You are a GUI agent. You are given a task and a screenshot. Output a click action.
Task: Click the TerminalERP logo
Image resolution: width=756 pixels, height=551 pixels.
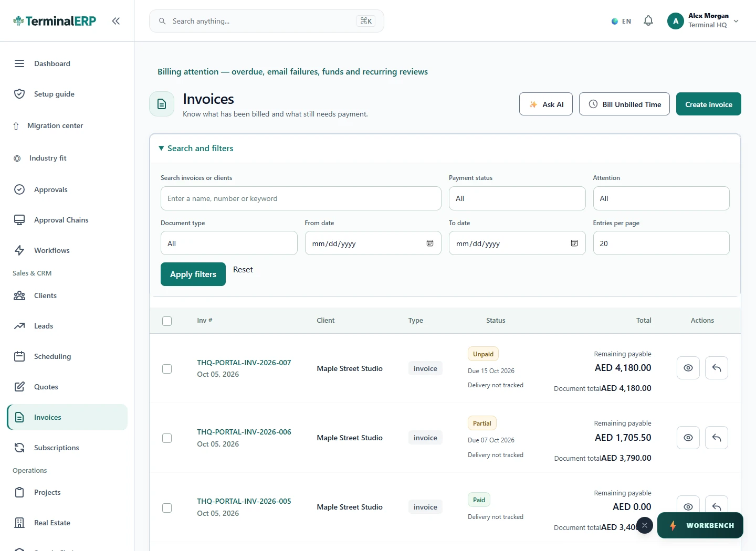(x=55, y=21)
